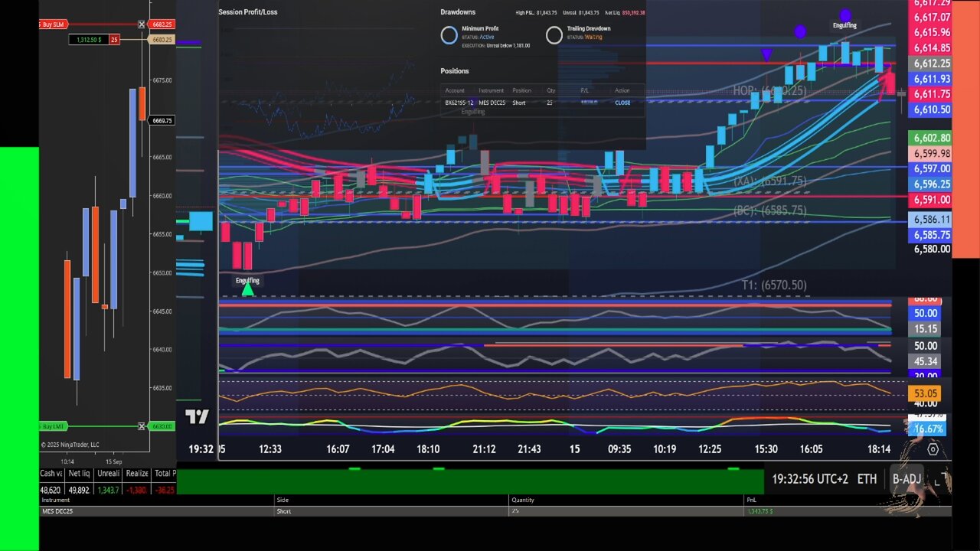980x551 pixels.
Task: Cancel the Buy LMT order with its X
Action: click(142, 426)
